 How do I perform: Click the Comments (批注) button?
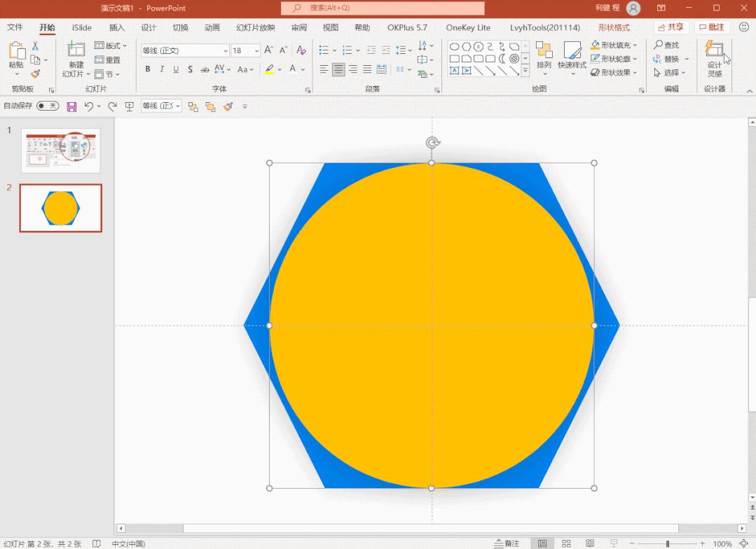(711, 27)
